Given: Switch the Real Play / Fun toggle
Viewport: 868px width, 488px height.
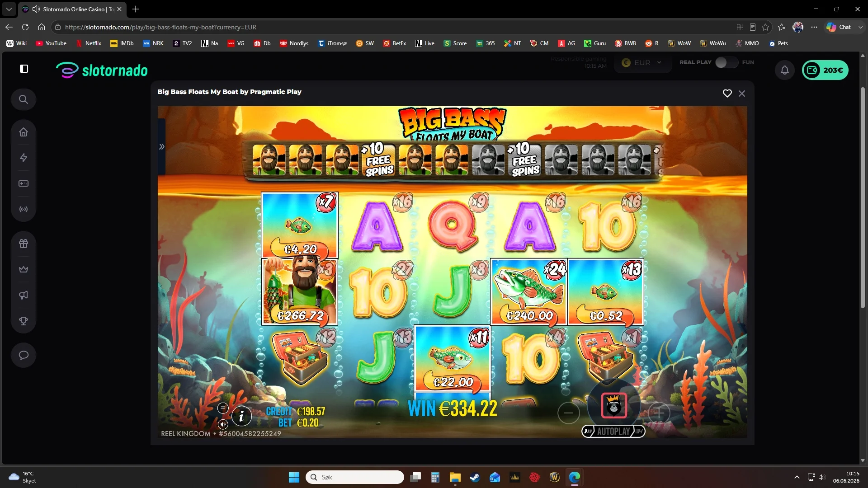Looking at the screenshot, I should coord(726,62).
